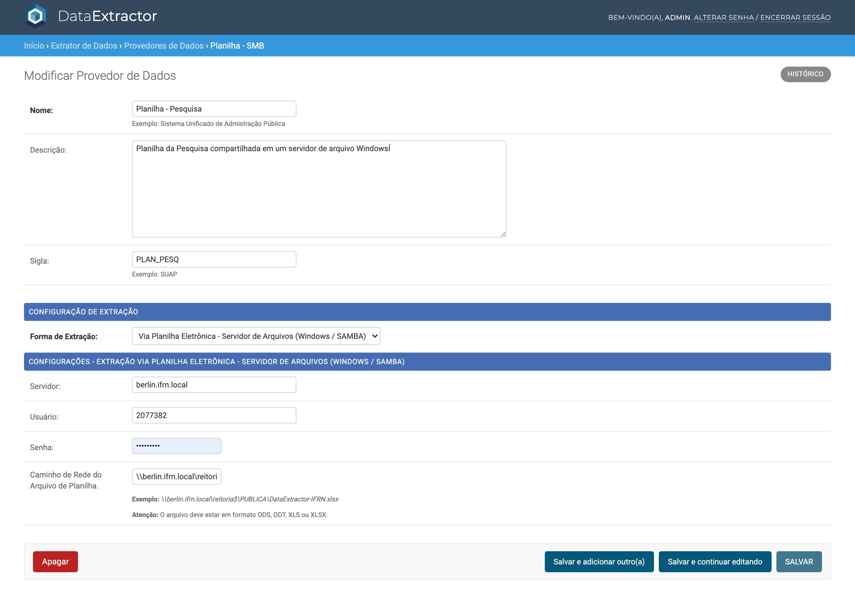The height and width of the screenshot is (616, 855).
Task: Click the DataExtractor hexagon logo icon
Action: tap(35, 16)
